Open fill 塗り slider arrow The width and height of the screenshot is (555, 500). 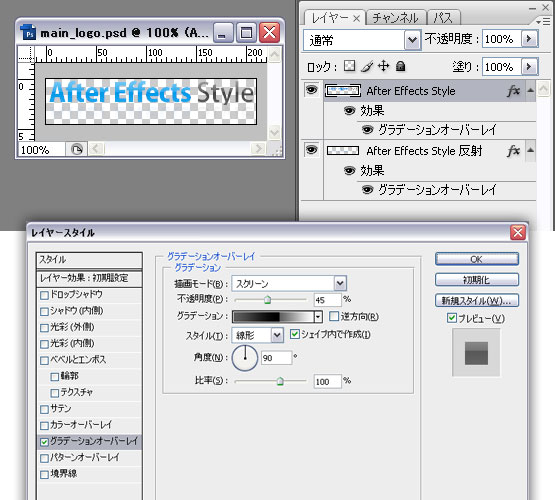[x=529, y=67]
